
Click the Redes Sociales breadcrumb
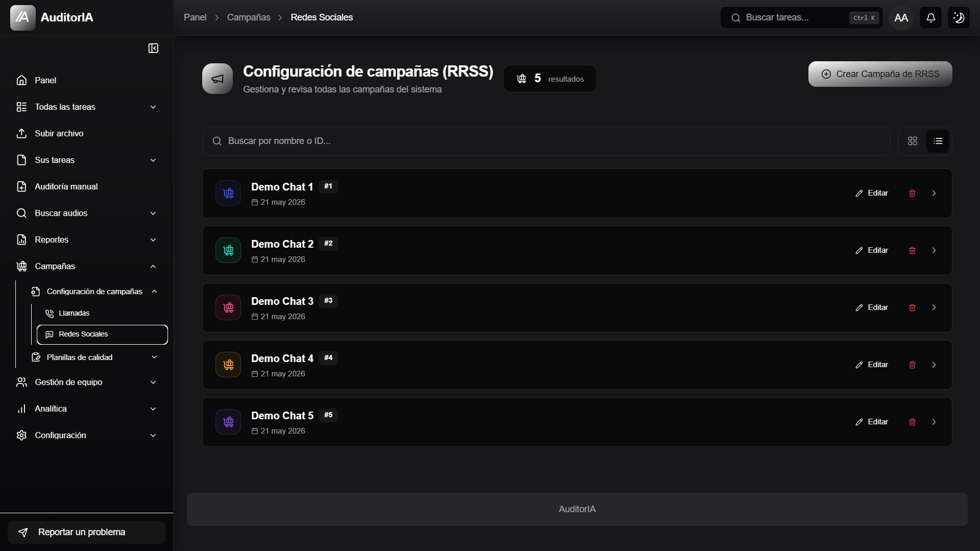[322, 17]
